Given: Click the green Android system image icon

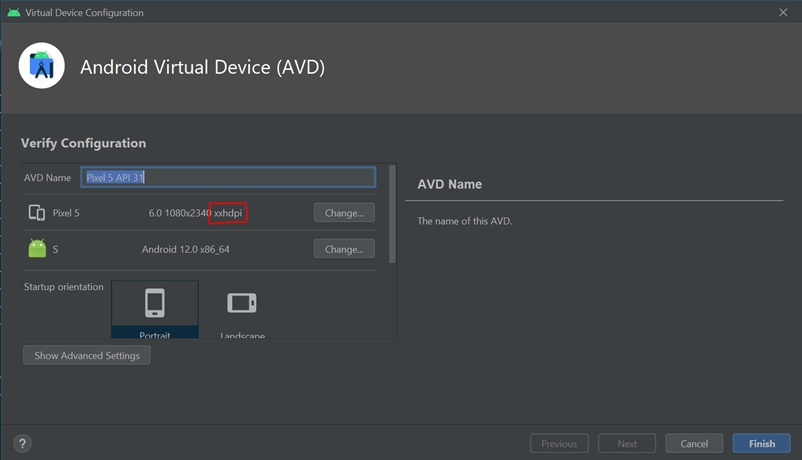Looking at the screenshot, I should coord(37,249).
